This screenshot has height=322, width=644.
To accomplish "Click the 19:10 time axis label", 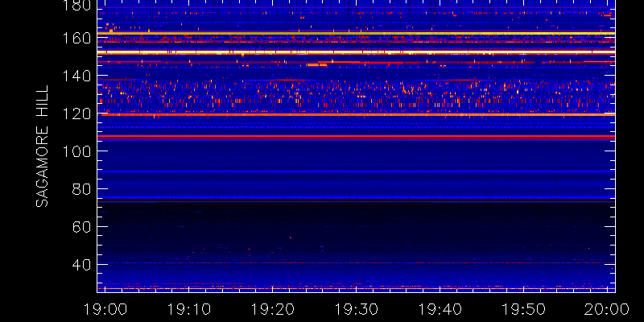I will tap(188, 308).
